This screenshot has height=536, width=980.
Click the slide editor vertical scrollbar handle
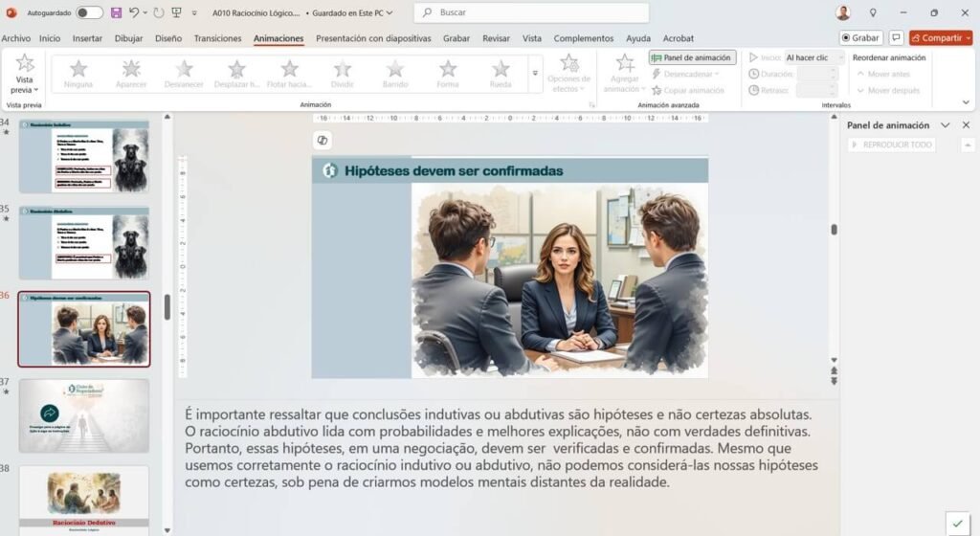click(x=834, y=230)
